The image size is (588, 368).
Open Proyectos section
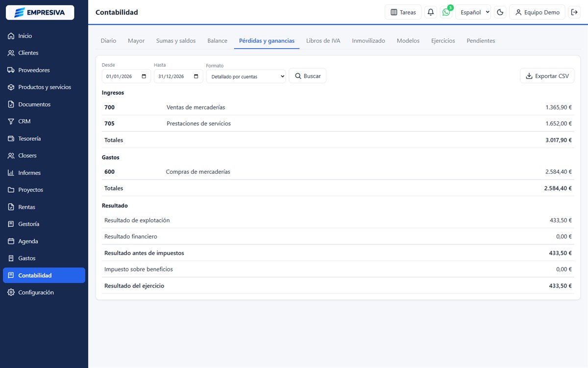pyautogui.click(x=44, y=190)
